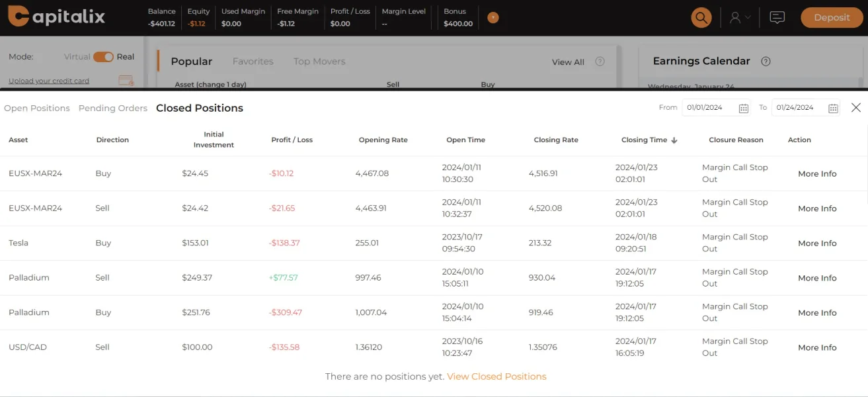
Task: Click the orange search magnifier icon
Action: [701, 18]
